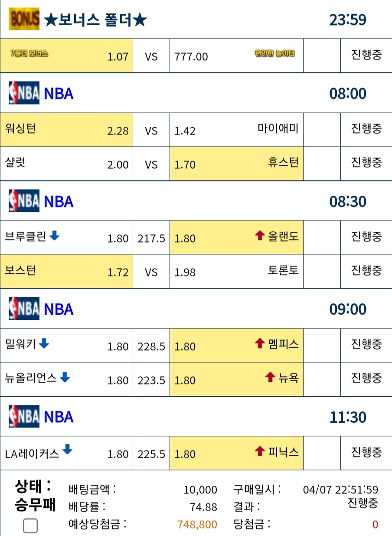Viewport: 392px width, 536px height.
Task: Click the NBA logo beside 08:30
Action: [24, 201]
